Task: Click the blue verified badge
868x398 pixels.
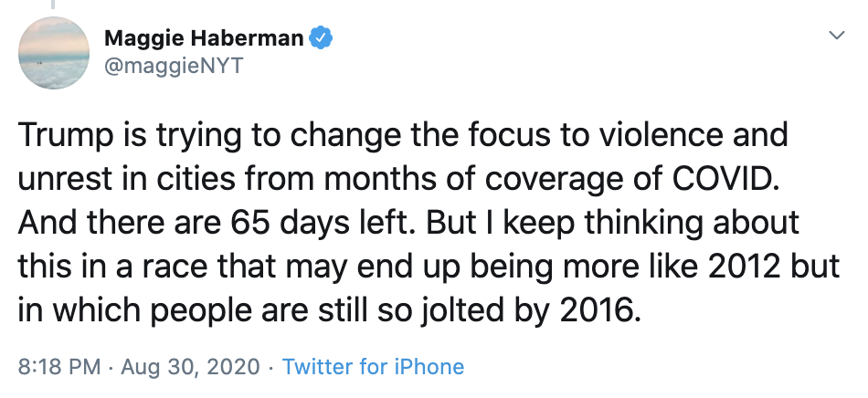Action: (321, 37)
